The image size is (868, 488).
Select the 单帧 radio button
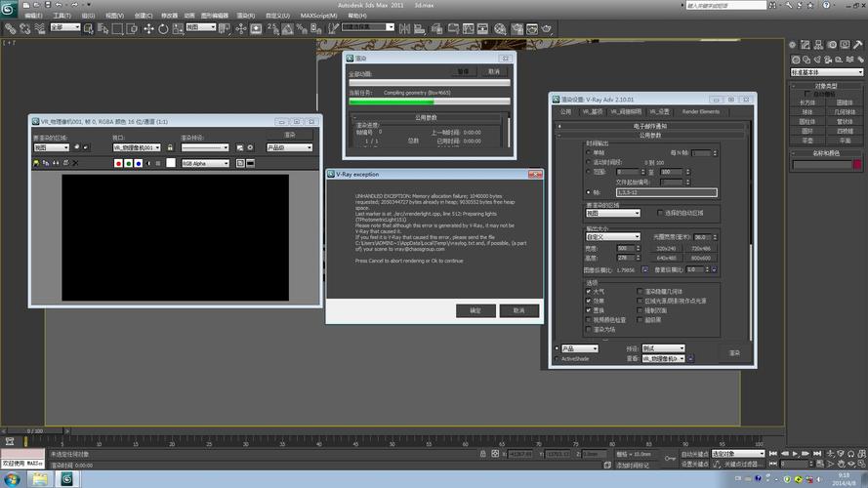(x=588, y=153)
